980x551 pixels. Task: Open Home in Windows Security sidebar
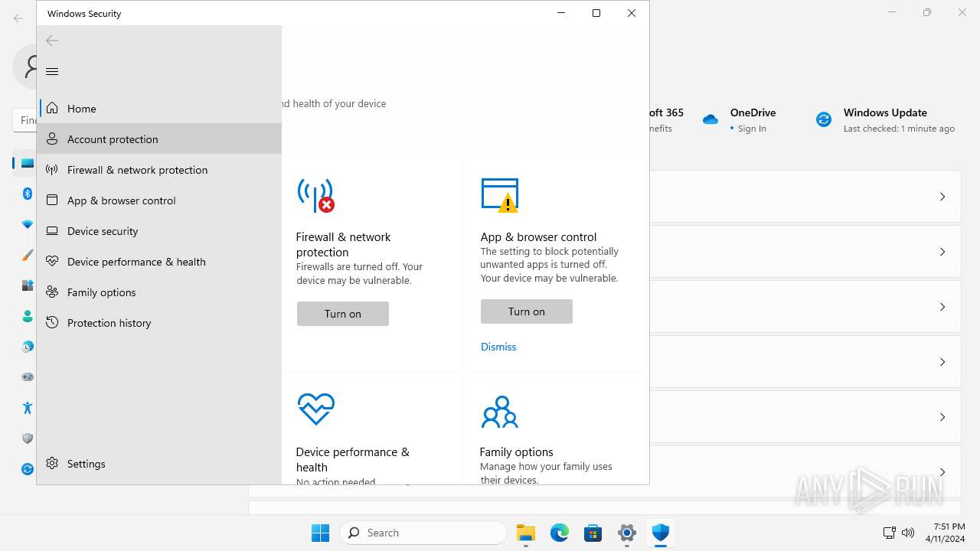159,109
